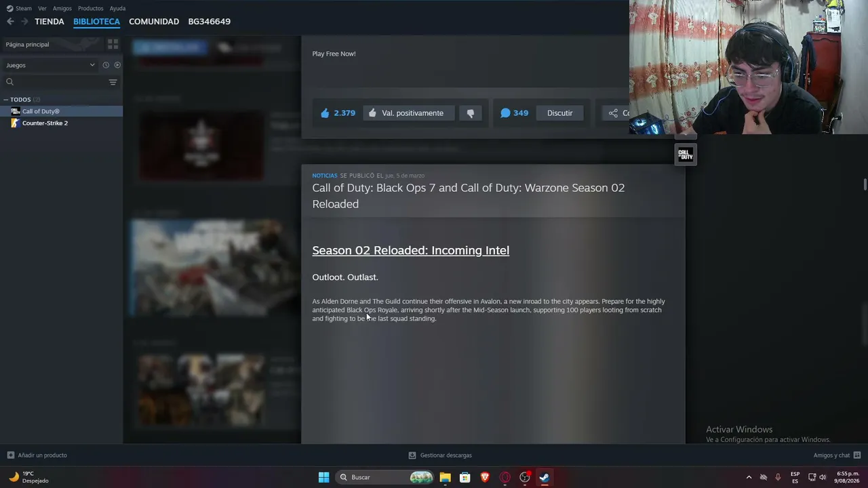Click the ESP ES language indicator
Screen dimensions: 868x488
795,477
